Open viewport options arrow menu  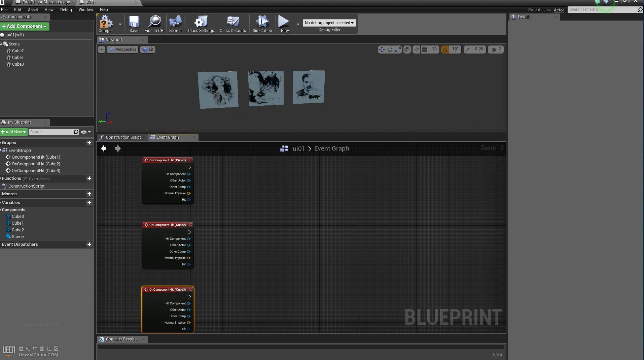[x=102, y=50]
